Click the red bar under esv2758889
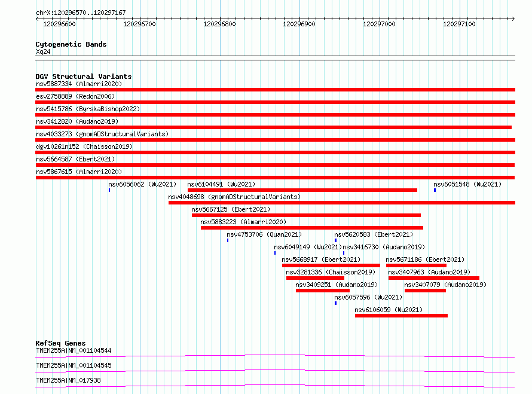Viewport: 532px width, 394px height. coord(275,102)
